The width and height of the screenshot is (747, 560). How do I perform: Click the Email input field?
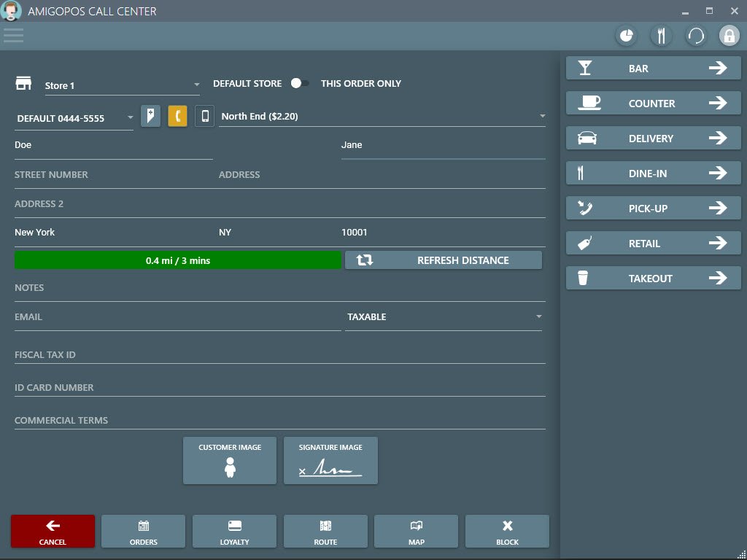pos(177,318)
